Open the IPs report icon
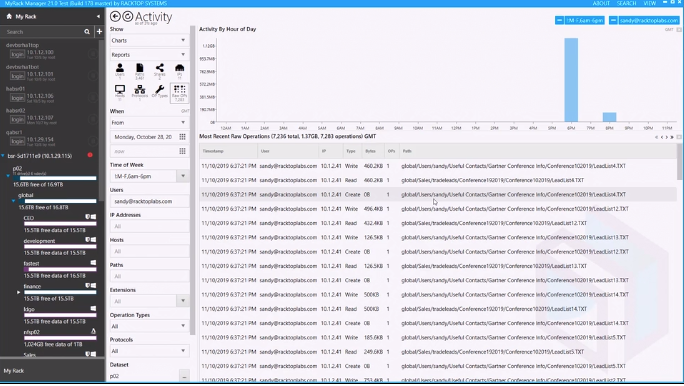This screenshot has height=386, width=684. (x=179, y=70)
